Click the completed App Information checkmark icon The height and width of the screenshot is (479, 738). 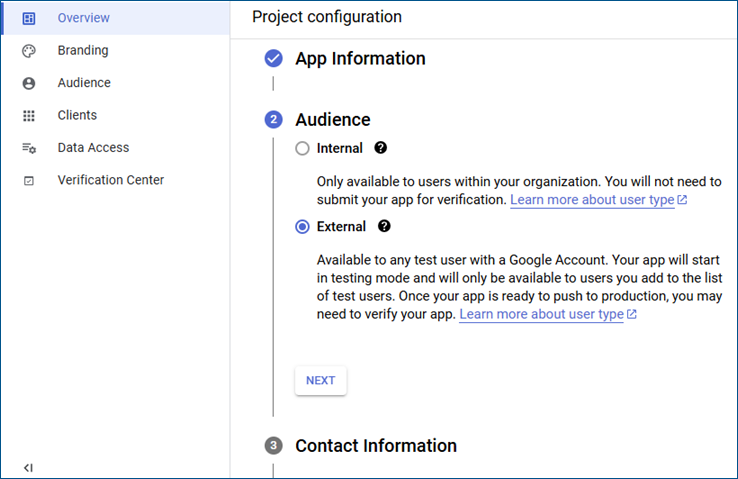click(273, 58)
